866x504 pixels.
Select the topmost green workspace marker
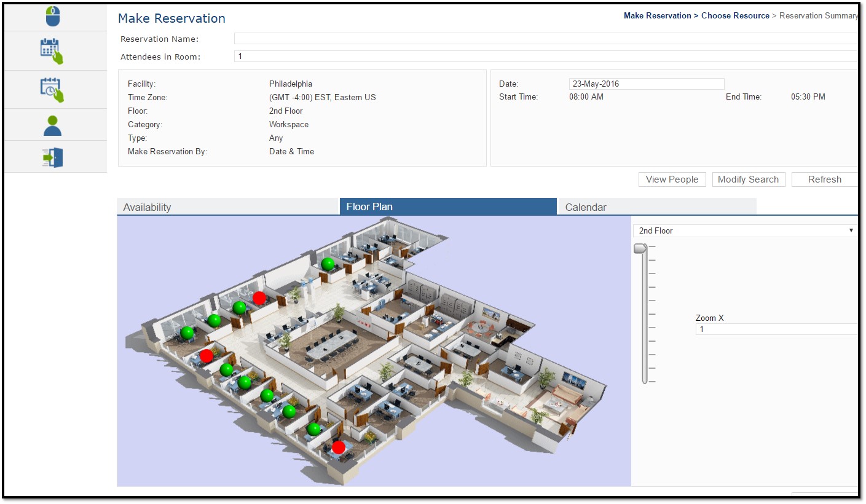(328, 264)
